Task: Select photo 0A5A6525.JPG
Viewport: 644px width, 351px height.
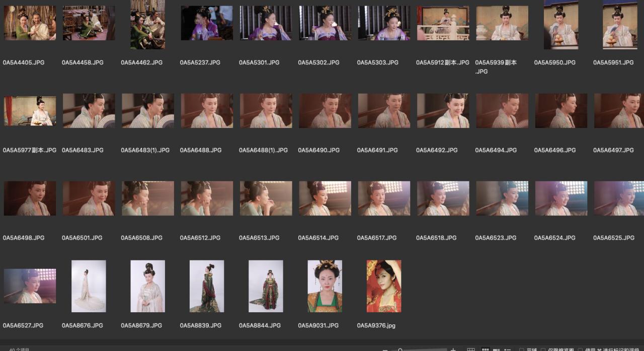Action: (619, 198)
